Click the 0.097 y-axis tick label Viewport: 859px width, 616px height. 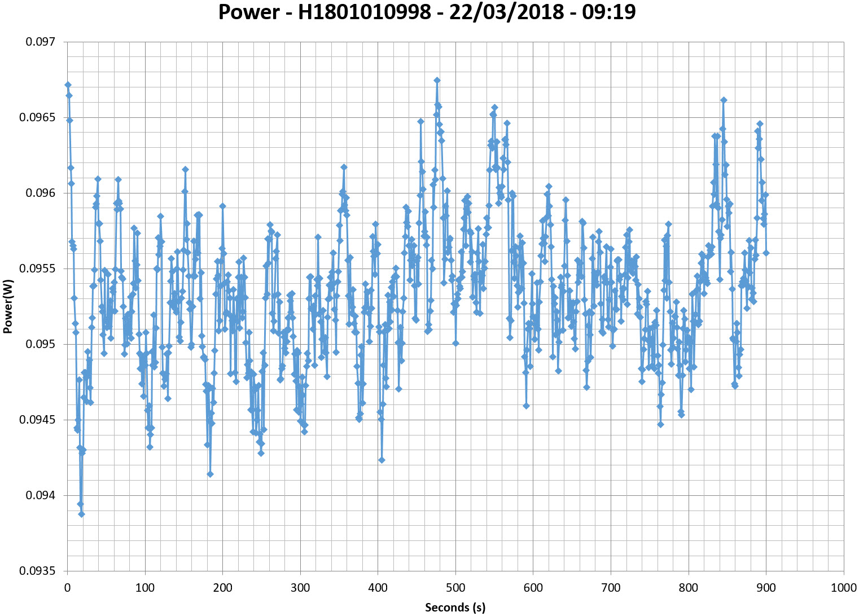point(41,42)
